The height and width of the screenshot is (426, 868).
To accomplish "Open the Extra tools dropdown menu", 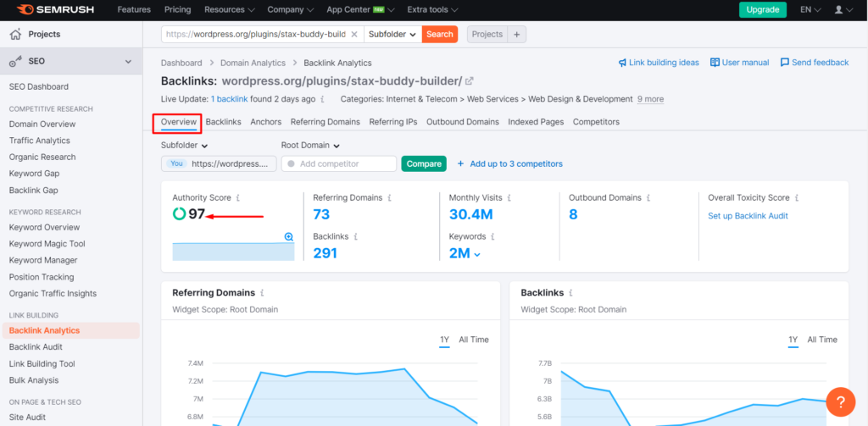I will click(432, 9).
